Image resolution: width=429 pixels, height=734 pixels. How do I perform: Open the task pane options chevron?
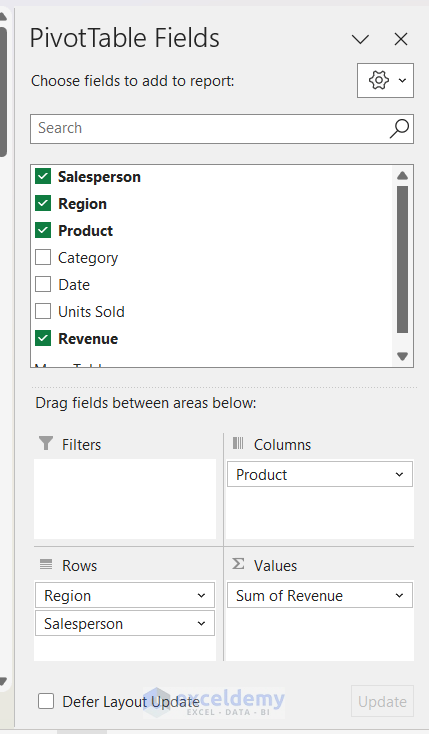(360, 39)
